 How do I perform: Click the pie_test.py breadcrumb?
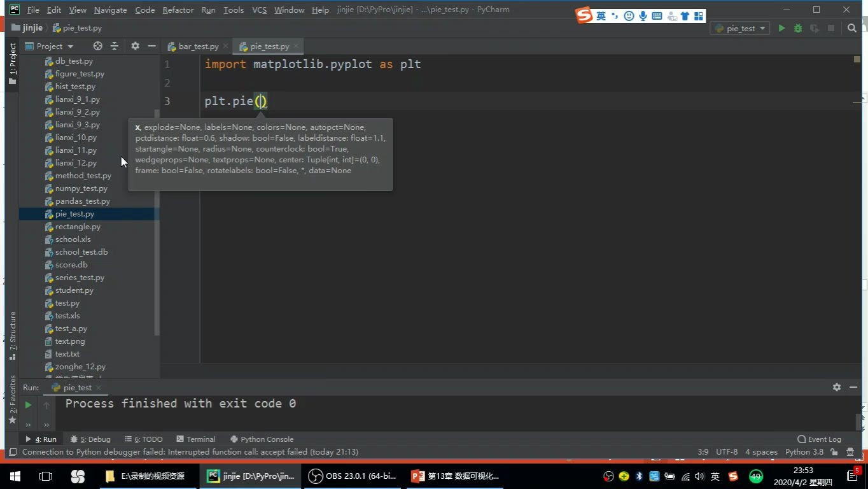(77, 28)
